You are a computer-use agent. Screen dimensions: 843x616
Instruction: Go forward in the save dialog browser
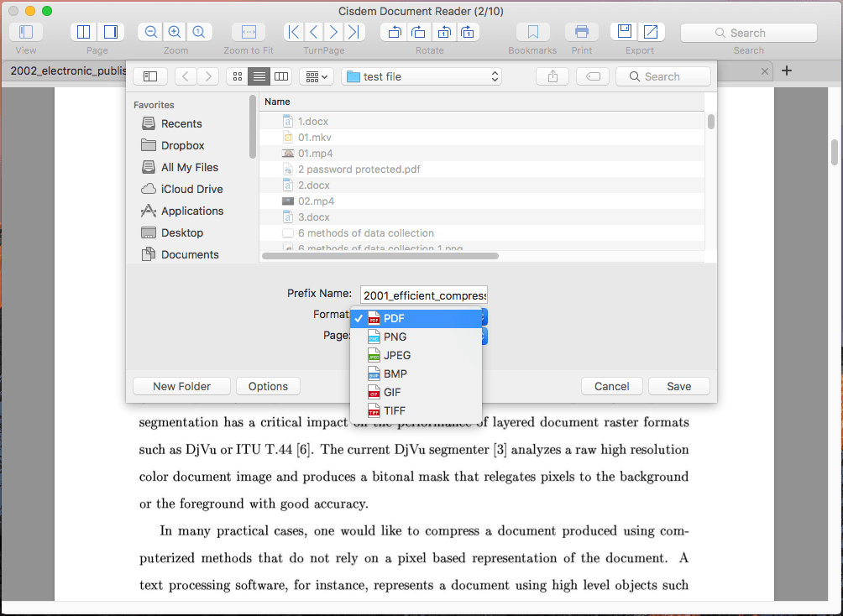click(x=208, y=76)
